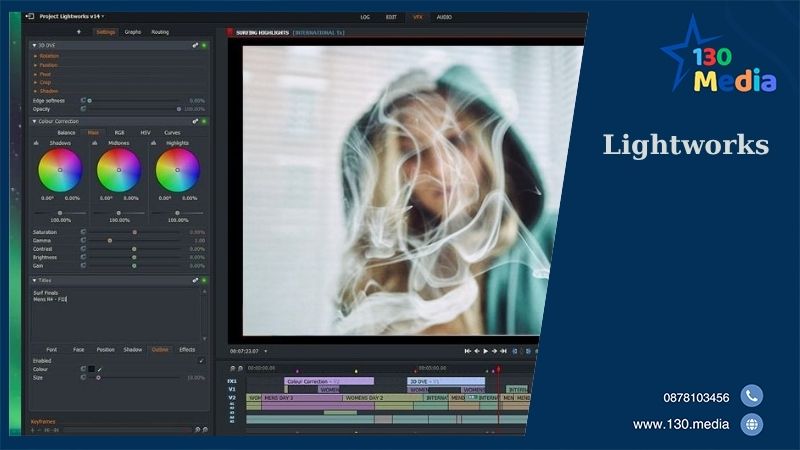Toggle the Enabled checkbox for title outline
Screen dimensions: 800x450
[x=201, y=360]
